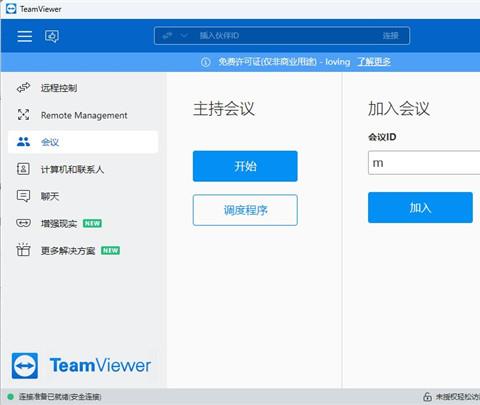Click the green connection status indicator
The image size is (480, 405).
(10, 397)
